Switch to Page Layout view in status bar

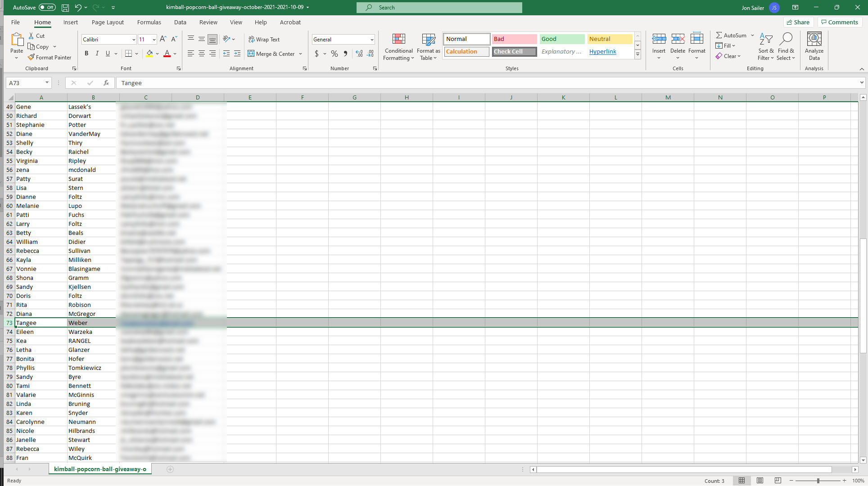click(760, 481)
